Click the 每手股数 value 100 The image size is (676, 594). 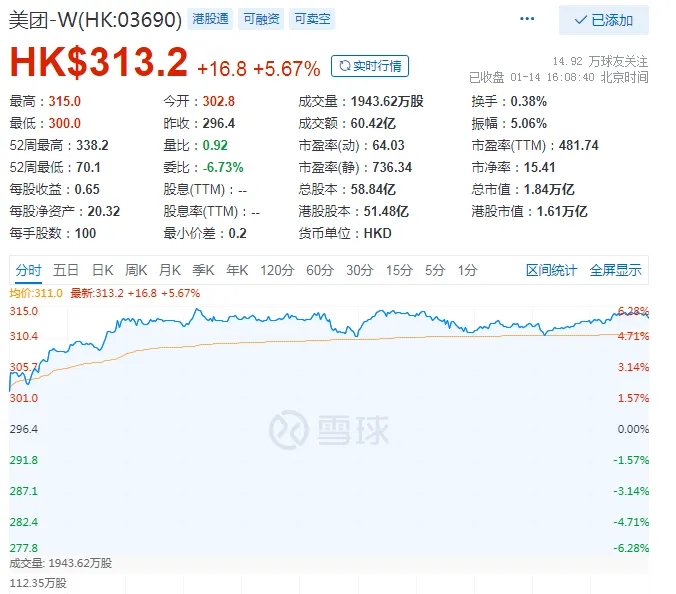coord(85,233)
